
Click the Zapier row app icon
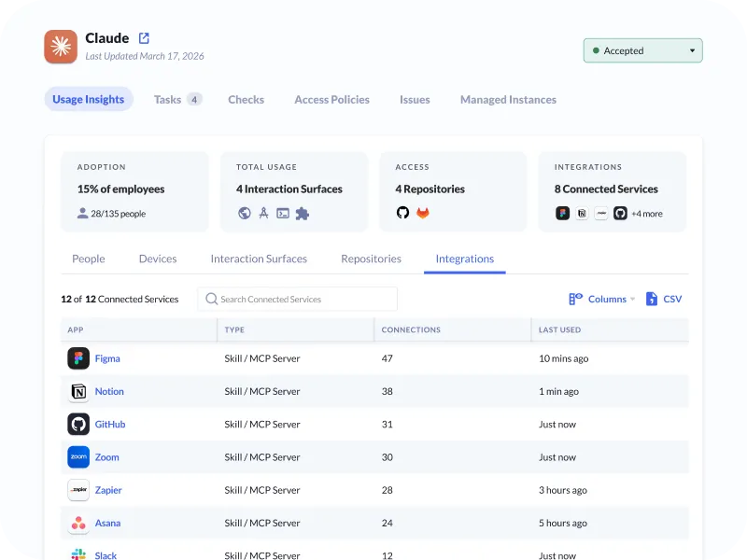tap(78, 490)
